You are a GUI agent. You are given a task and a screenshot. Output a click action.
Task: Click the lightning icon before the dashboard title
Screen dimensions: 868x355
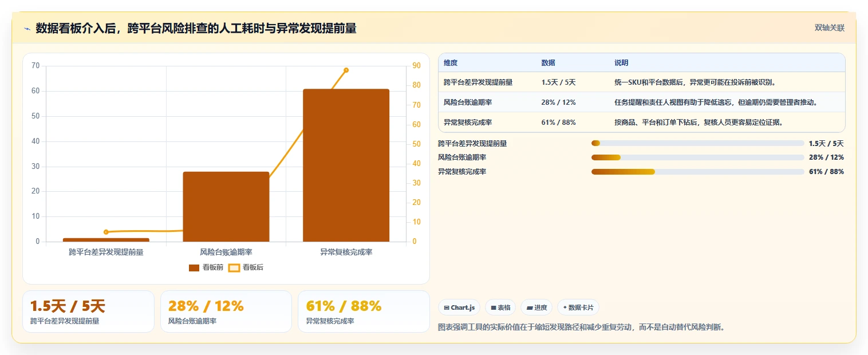(x=27, y=29)
